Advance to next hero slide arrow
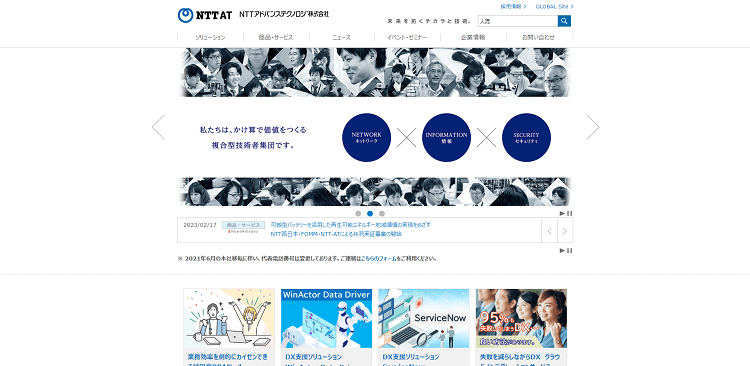Screen dimensions: 750x366 click(x=593, y=127)
